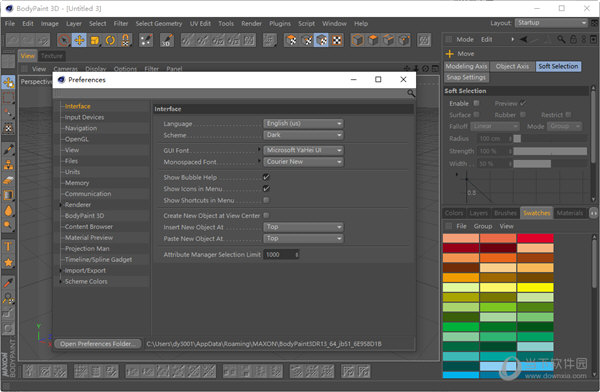
Task: Pick the bright yellow color swatch
Action: [x=535, y=287]
